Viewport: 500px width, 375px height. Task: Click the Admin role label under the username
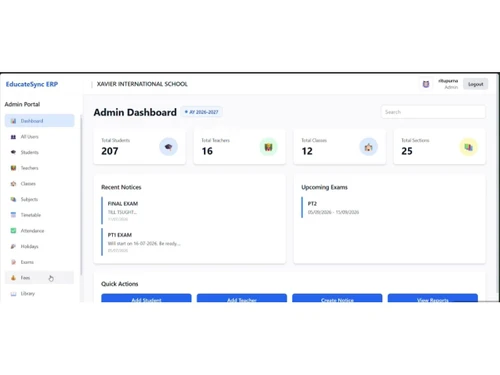[451, 87]
